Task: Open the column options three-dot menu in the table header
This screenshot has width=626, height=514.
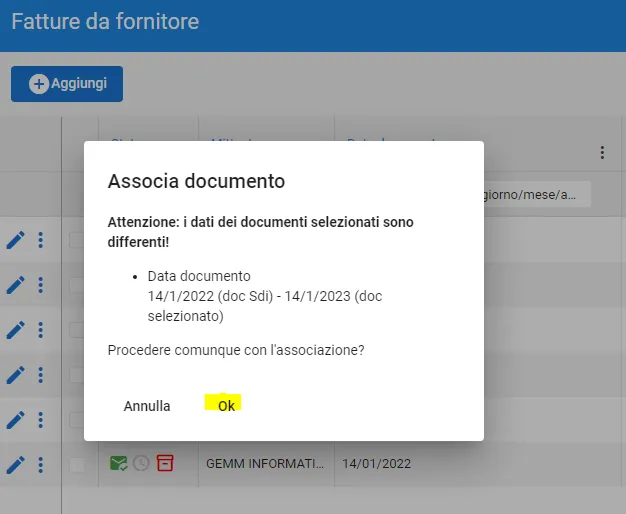Action: [602, 153]
